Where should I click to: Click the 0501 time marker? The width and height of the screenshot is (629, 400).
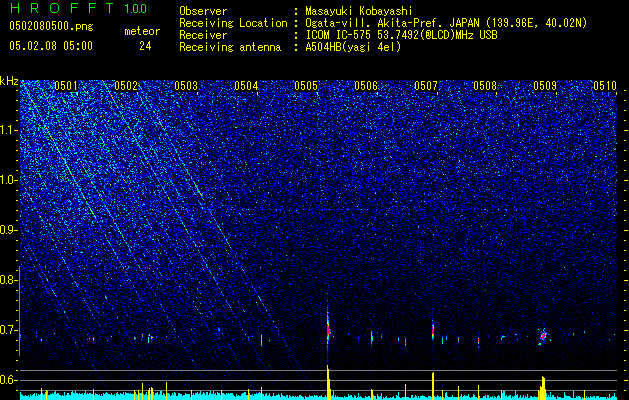tap(66, 85)
